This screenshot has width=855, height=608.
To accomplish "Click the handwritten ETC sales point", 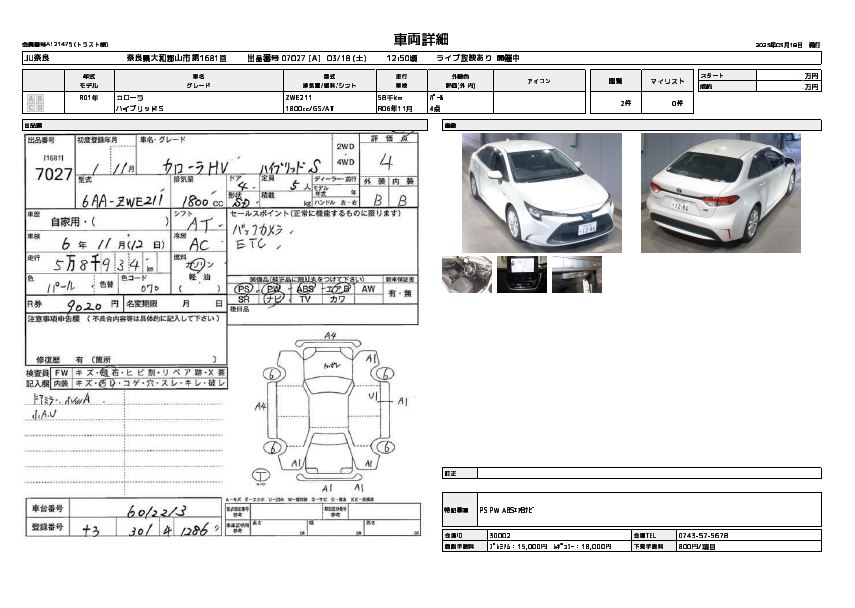I will click(251, 244).
